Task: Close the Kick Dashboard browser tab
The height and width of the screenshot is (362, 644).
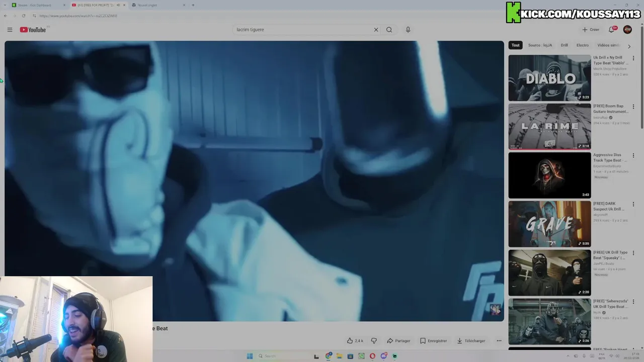Action: [64, 5]
